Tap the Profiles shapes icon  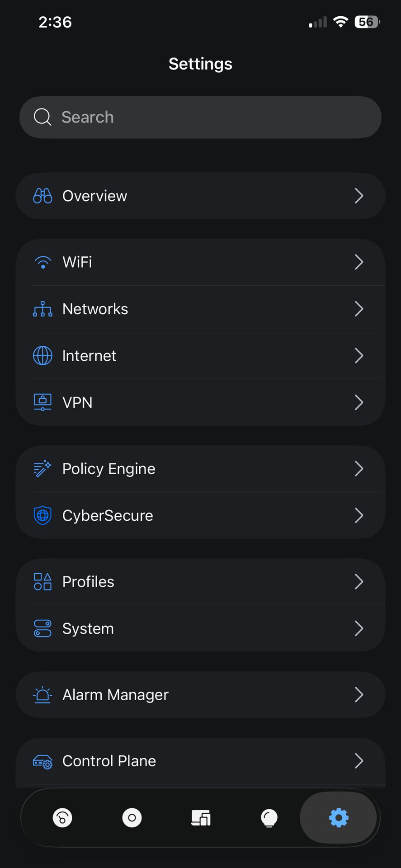coord(42,582)
